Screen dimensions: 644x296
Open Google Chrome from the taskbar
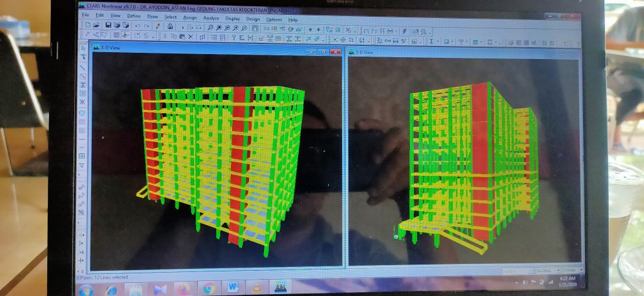[x=208, y=288]
